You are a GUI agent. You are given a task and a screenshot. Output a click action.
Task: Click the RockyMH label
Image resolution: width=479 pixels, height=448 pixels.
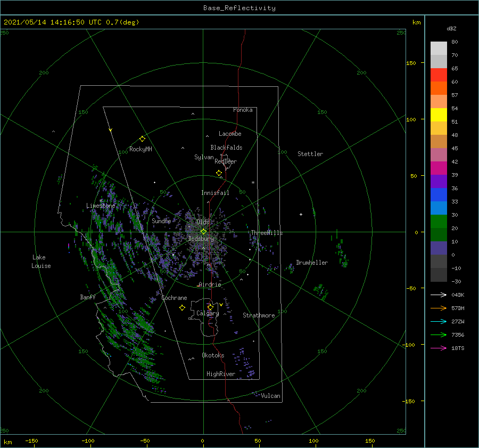coord(141,149)
